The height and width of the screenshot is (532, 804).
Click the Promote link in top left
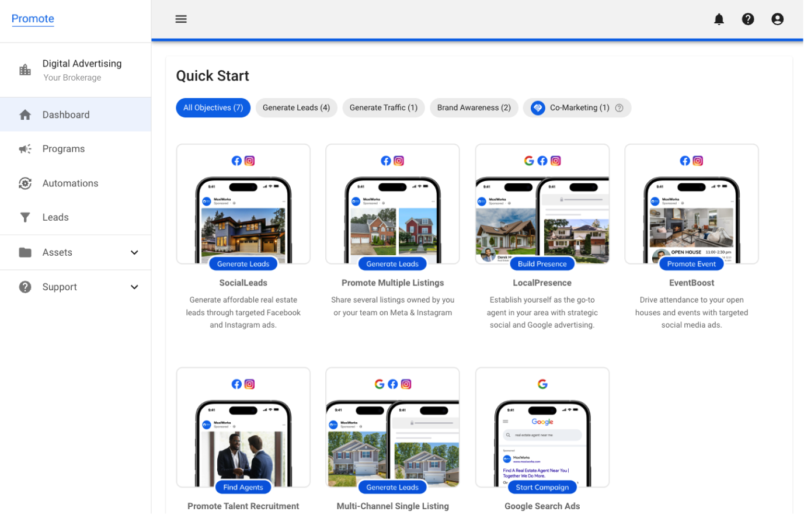(33, 19)
